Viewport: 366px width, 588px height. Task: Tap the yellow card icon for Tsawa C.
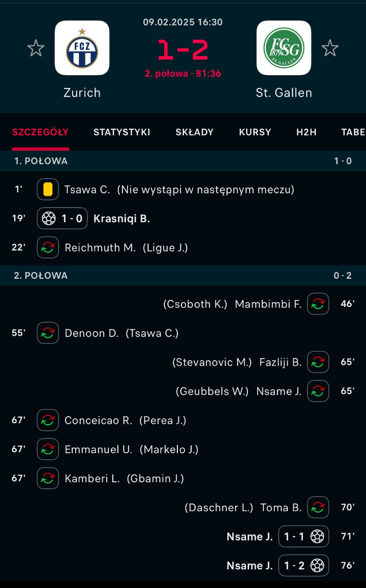click(x=48, y=190)
